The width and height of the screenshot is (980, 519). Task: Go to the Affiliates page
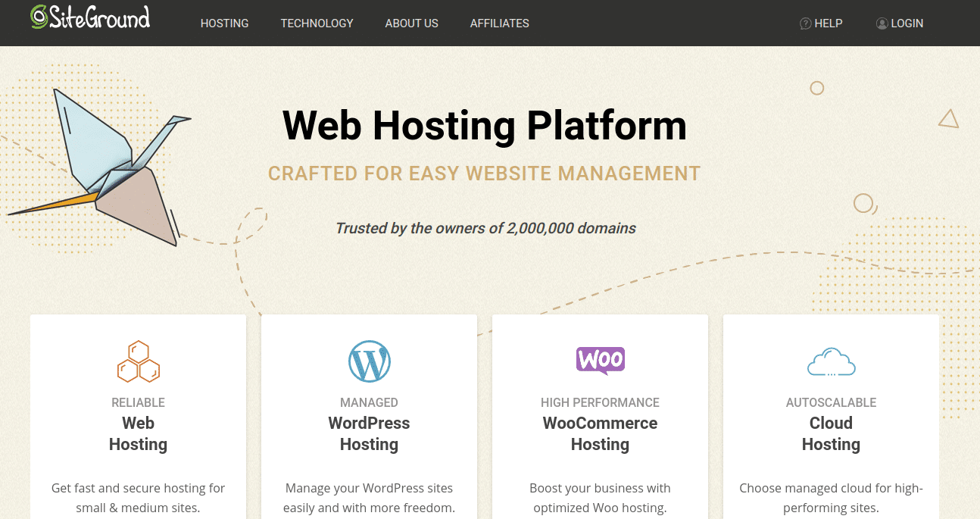point(499,23)
